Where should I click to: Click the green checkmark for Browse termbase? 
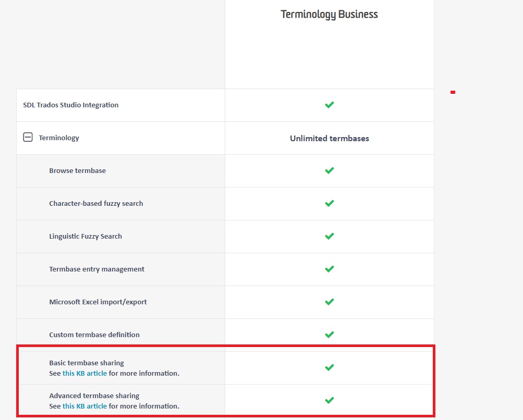tap(329, 170)
